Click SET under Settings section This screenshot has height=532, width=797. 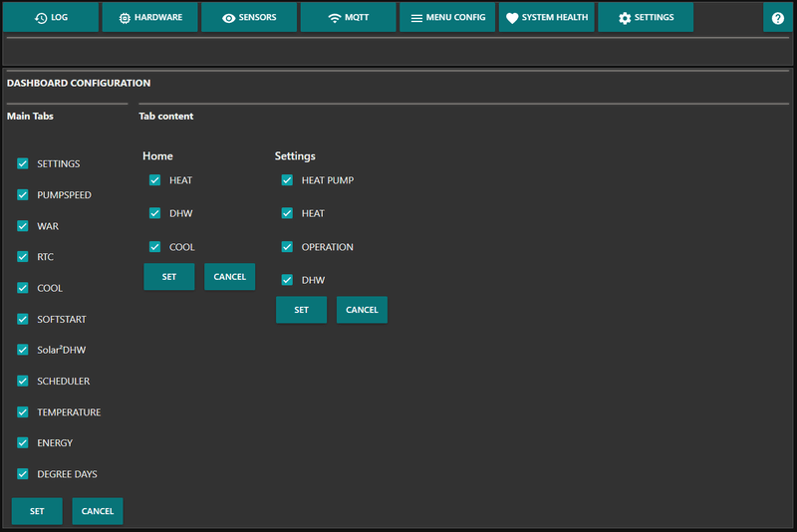pos(302,310)
